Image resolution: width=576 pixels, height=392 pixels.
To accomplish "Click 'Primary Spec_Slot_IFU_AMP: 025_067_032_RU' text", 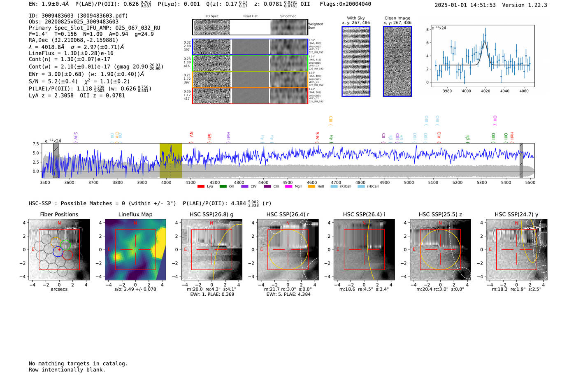I will 95,28.
